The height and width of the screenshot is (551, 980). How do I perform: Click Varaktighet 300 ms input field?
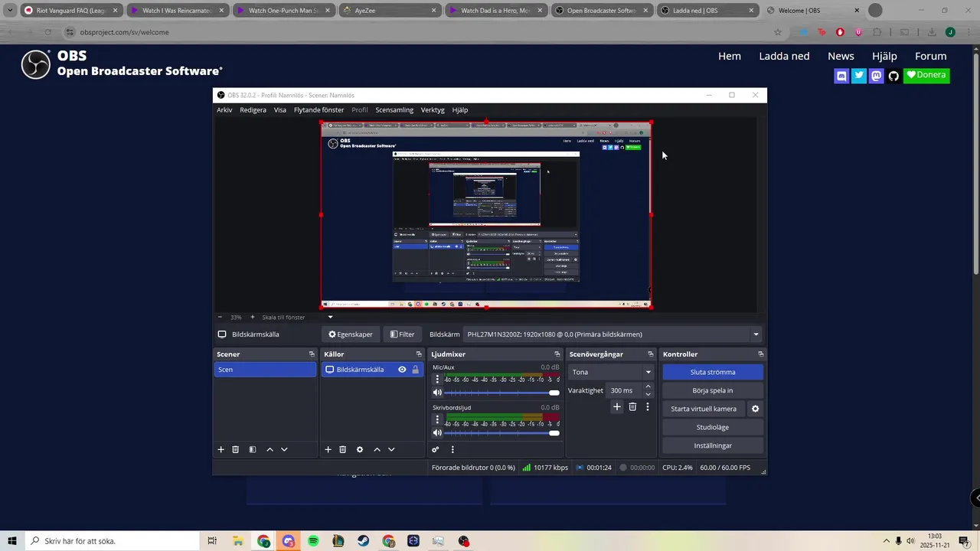point(624,390)
